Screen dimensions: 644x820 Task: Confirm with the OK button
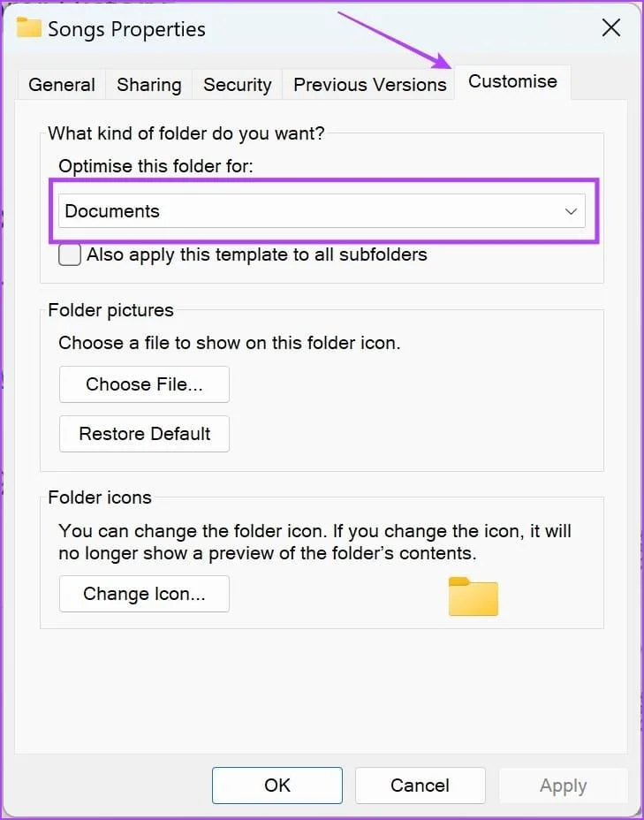click(x=277, y=785)
